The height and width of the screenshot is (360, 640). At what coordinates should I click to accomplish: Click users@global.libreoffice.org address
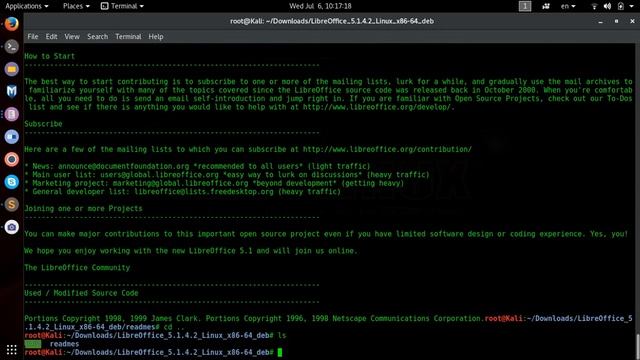[160, 175]
